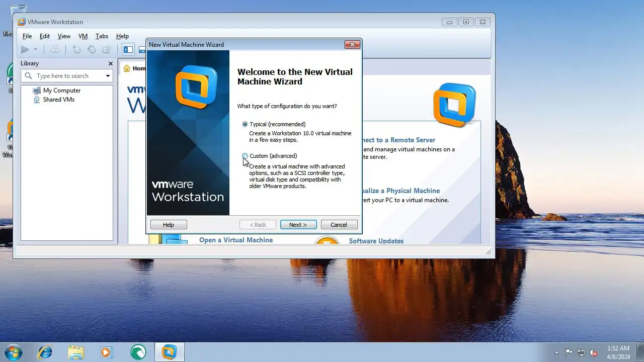Toggle the show library toolbar icon
Image resolution: width=644 pixels, height=362 pixels.
[128, 49]
